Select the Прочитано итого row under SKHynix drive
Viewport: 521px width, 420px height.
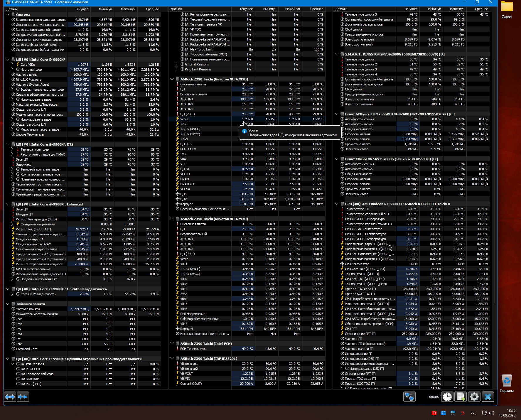tap(412, 144)
